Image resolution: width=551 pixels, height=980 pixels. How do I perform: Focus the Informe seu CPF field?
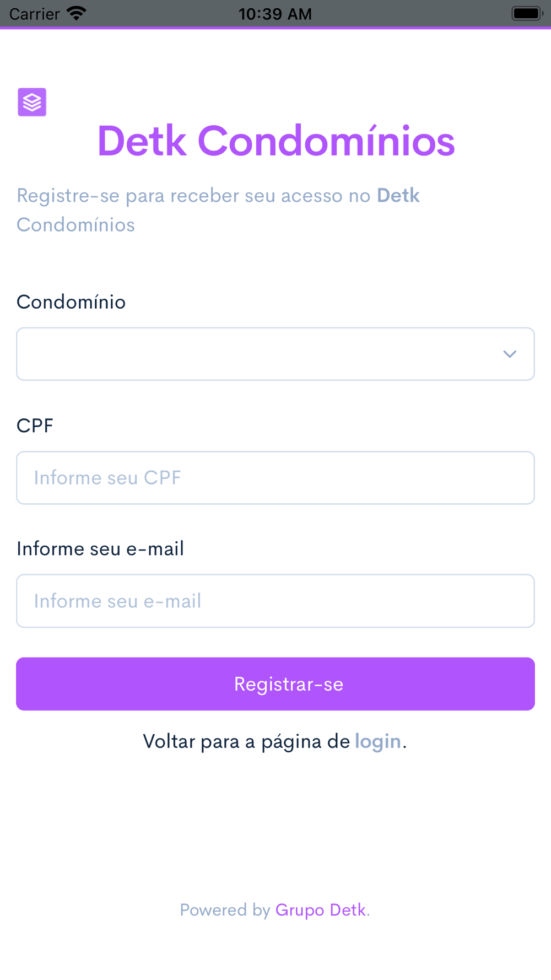pos(275,478)
